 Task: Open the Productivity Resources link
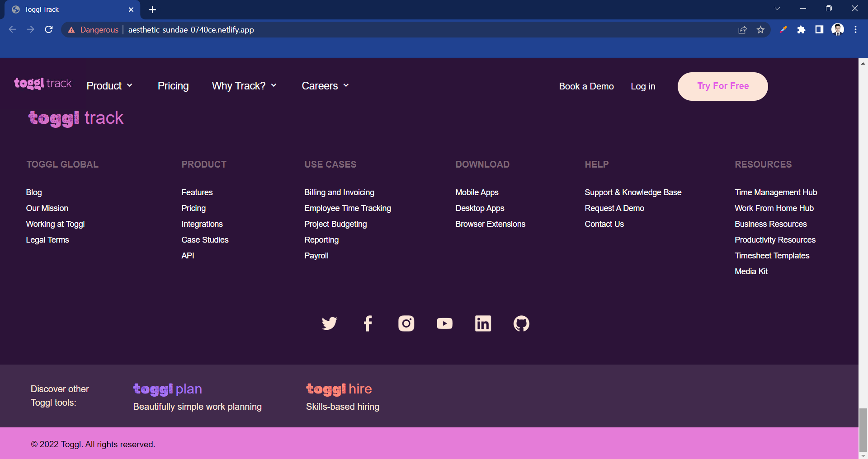tap(775, 240)
